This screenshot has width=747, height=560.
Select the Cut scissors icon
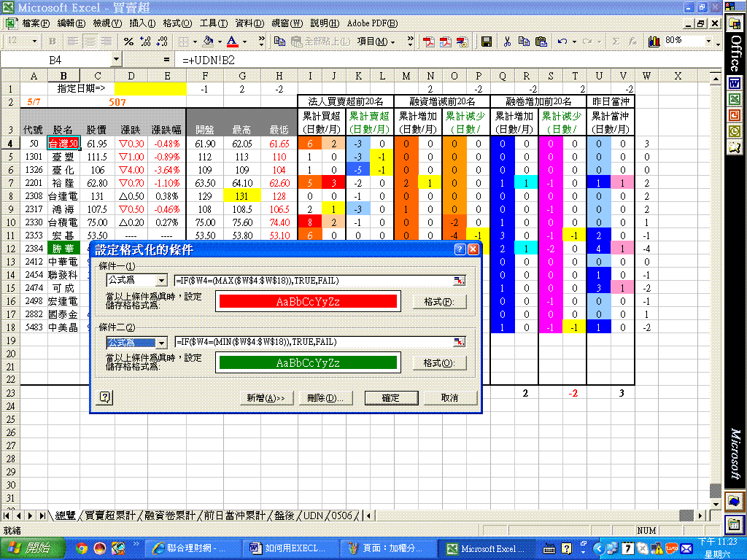(x=507, y=42)
